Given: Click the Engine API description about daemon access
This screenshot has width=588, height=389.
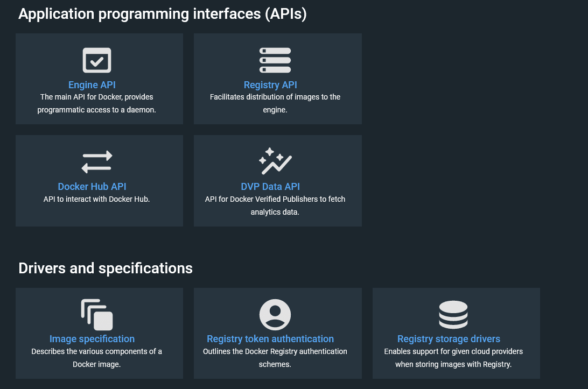Looking at the screenshot, I should click(x=97, y=103).
